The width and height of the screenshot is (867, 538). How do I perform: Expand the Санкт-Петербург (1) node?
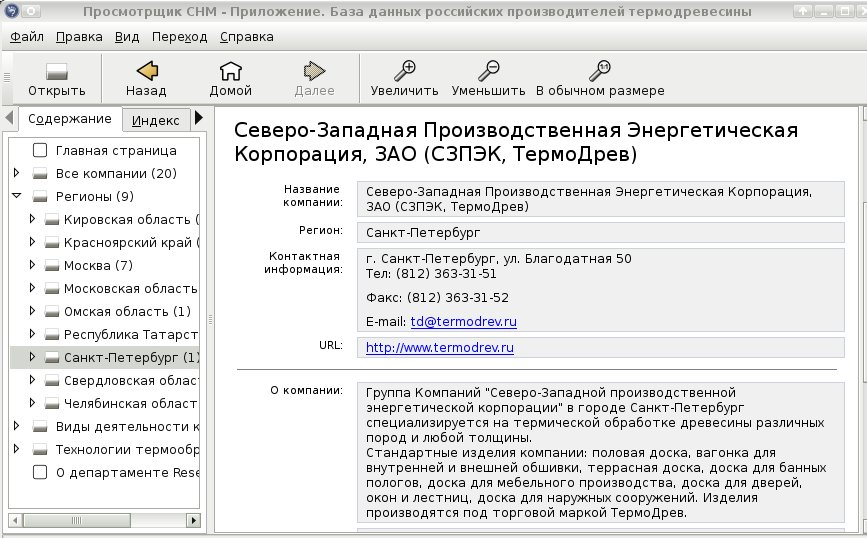click(x=32, y=357)
